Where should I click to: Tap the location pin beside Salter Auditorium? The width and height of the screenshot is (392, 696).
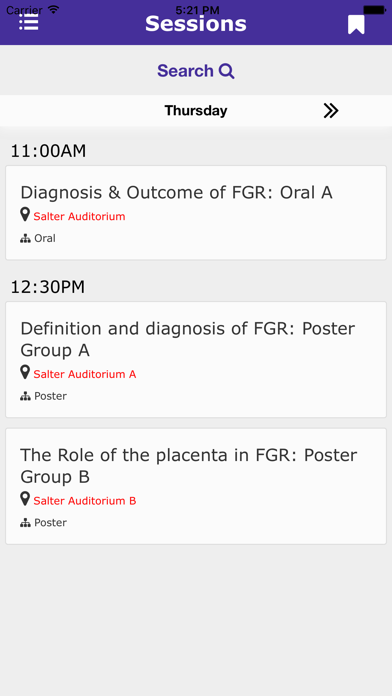(x=25, y=215)
